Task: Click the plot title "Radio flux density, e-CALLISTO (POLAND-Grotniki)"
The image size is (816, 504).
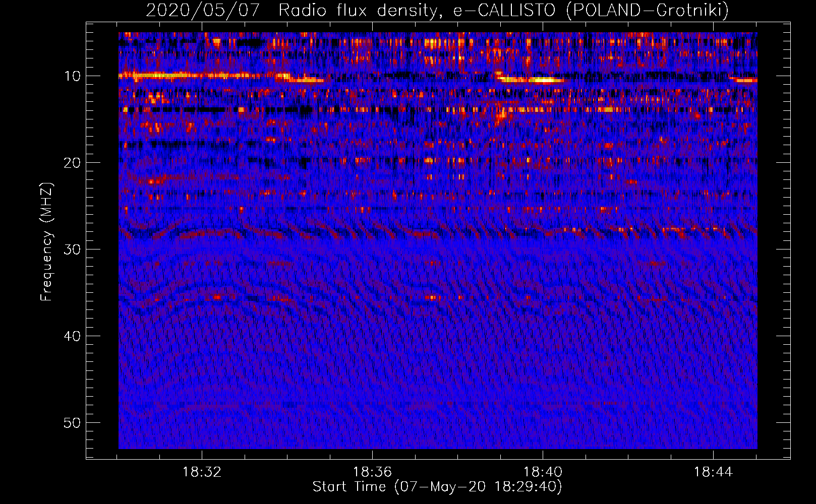Action: point(503,10)
